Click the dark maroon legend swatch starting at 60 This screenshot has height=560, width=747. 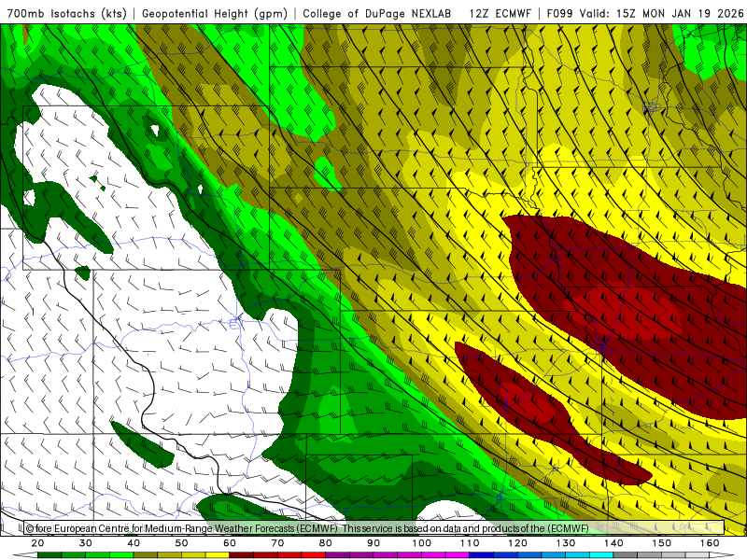click(242, 555)
